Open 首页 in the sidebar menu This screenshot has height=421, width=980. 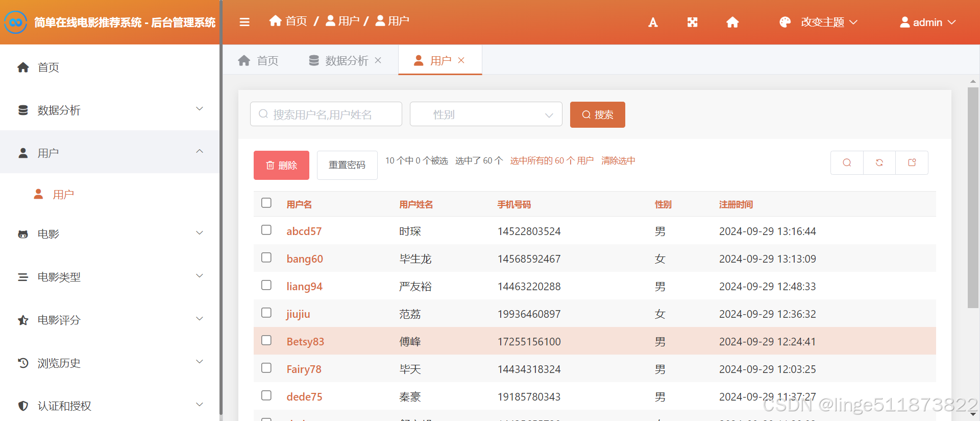pos(110,67)
